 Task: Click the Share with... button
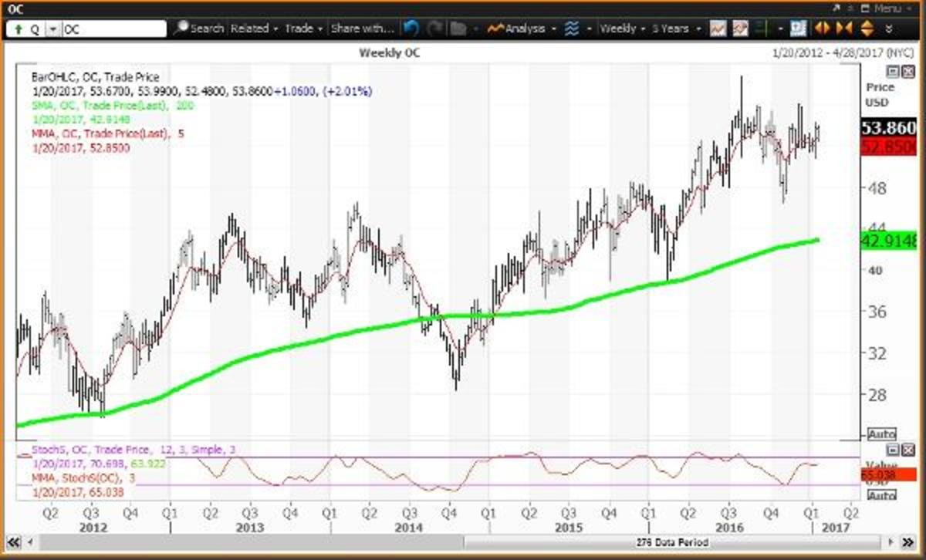(x=363, y=29)
